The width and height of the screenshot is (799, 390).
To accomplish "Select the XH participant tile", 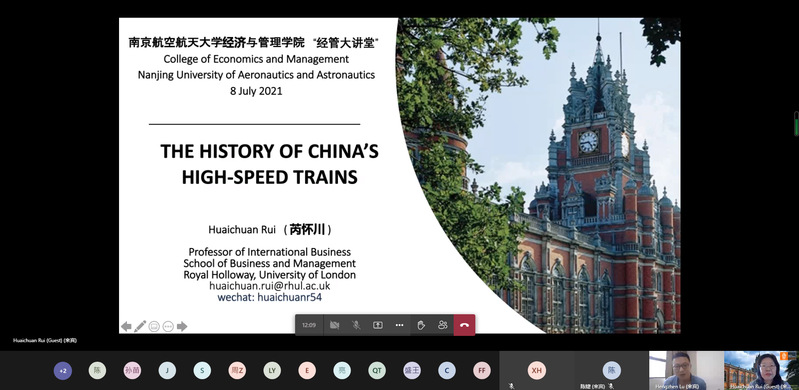I will coord(536,371).
